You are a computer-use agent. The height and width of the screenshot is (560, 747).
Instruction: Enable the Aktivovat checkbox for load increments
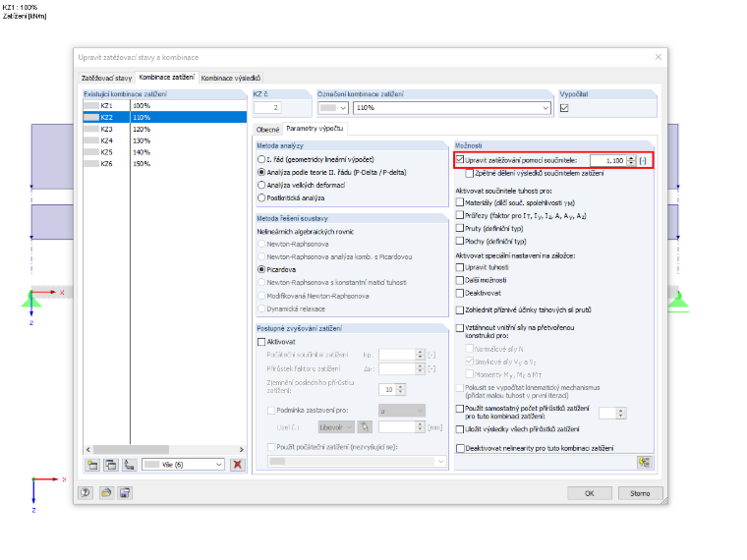tap(261, 342)
